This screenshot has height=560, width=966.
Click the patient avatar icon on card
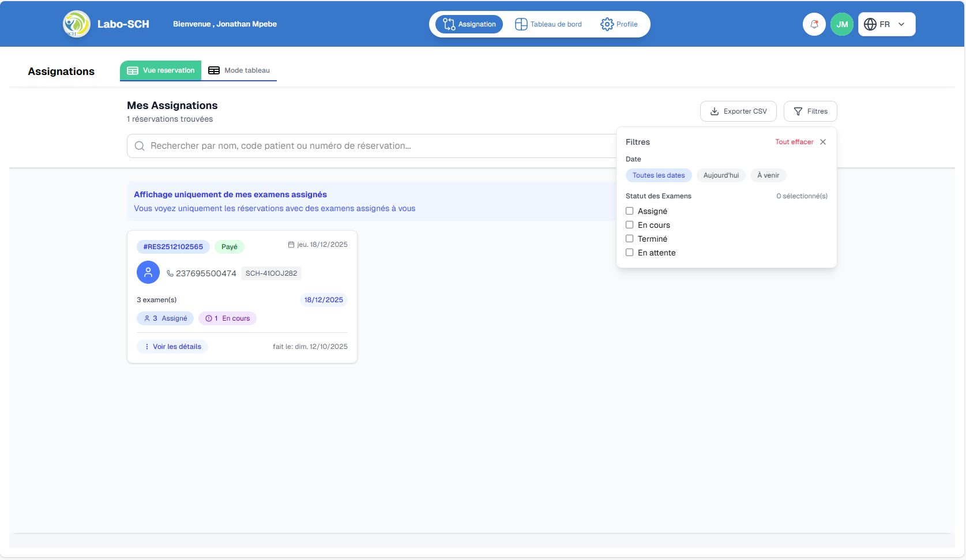pos(148,272)
